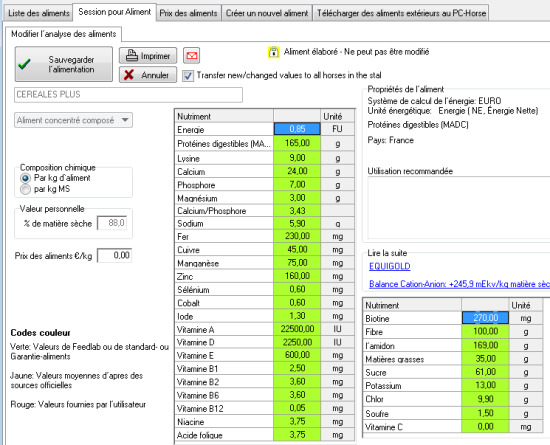The height and width of the screenshot is (445, 550).
Task: Select the par kg MS radio button
Action: point(25,189)
